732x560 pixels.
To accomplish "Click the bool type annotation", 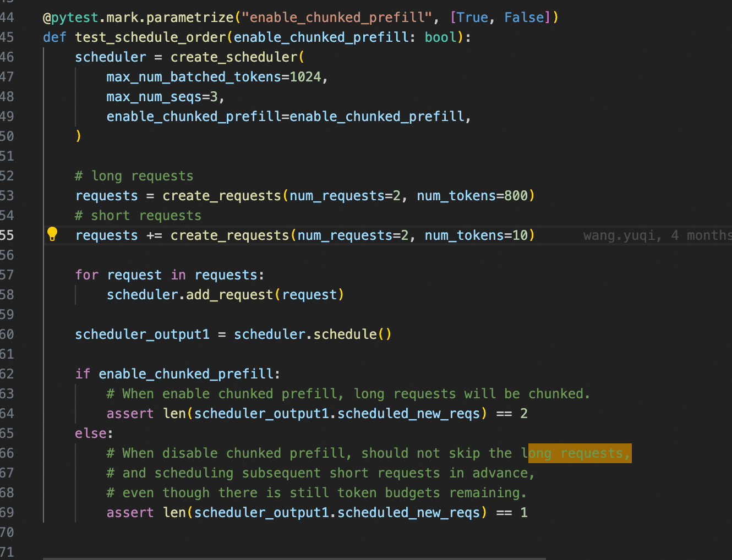I will pyautogui.click(x=440, y=37).
